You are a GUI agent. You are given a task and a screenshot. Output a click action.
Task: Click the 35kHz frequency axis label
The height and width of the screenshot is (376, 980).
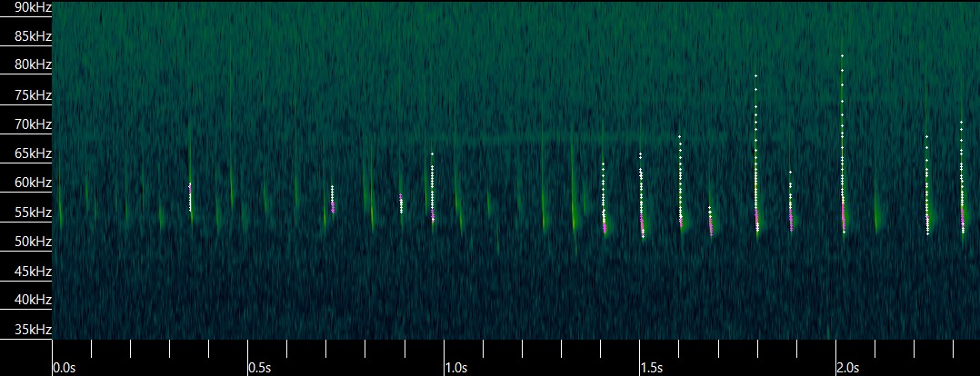tap(25, 329)
